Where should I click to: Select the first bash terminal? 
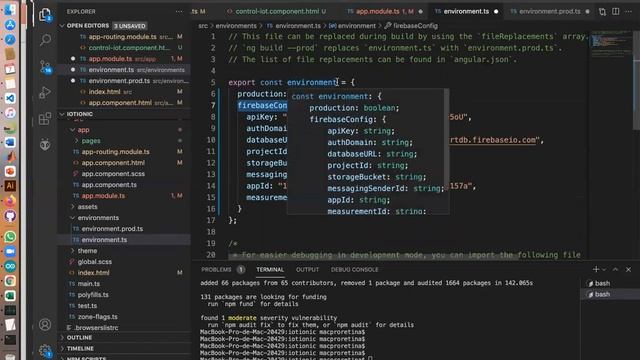610,283
